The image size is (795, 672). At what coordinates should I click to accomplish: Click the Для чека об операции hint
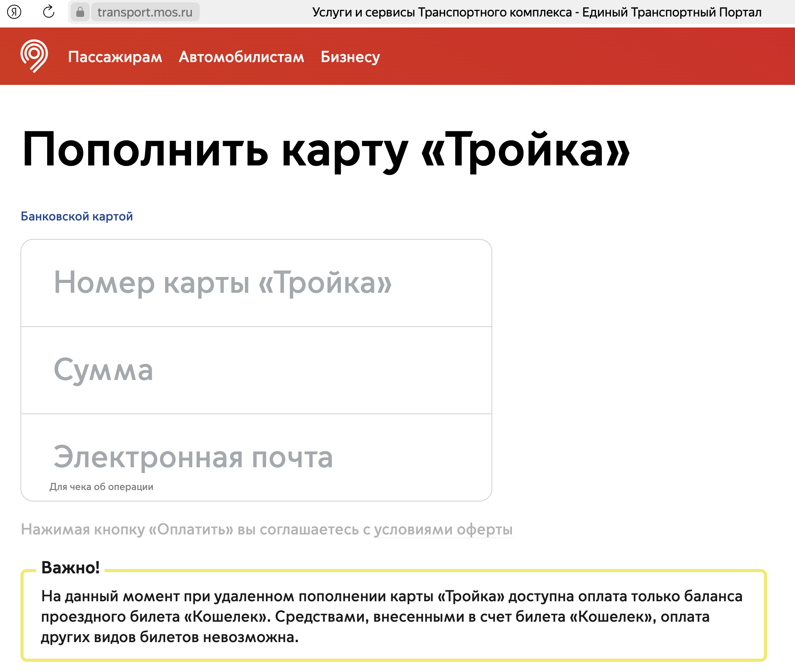coord(101,487)
